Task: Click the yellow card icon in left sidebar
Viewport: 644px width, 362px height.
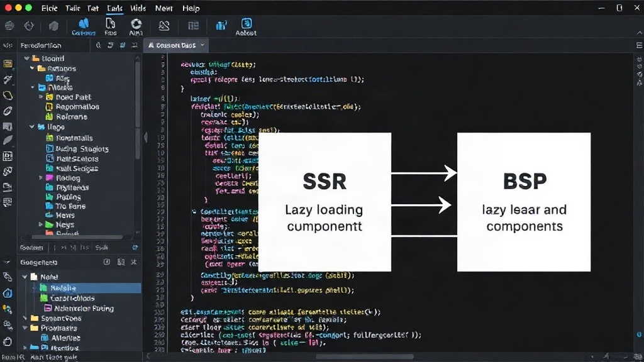Action: tap(8, 63)
